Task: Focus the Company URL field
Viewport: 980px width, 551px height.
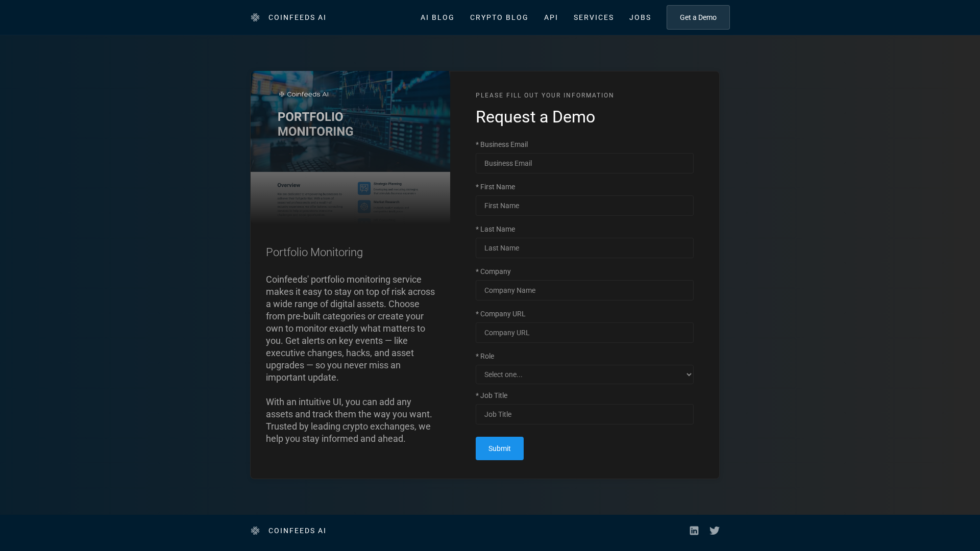Action: [x=584, y=333]
